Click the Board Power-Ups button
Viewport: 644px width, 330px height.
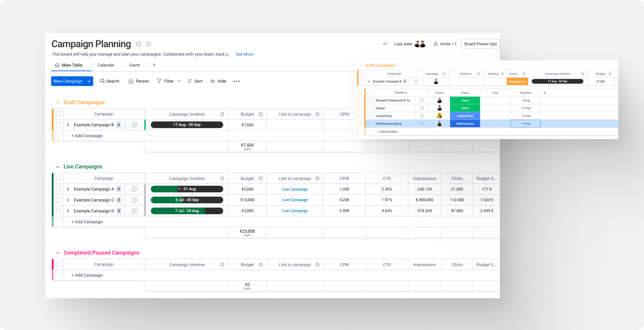tap(480, 44)
